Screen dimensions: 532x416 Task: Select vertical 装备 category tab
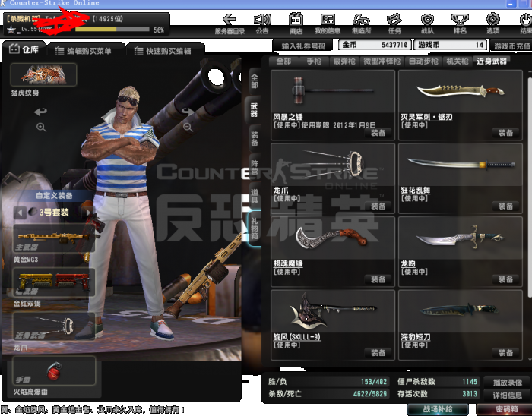[255, 139]
